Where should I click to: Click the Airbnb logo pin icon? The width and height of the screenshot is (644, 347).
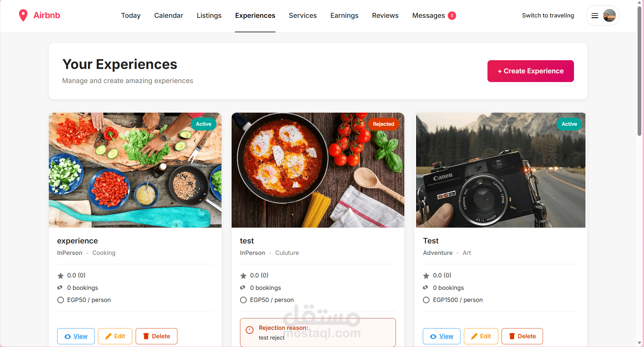tap(23, 15)
